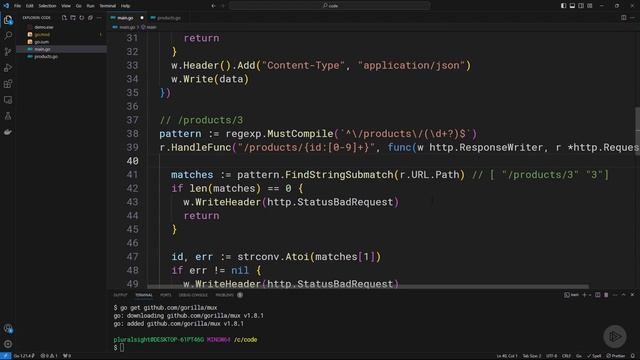The image size is (640, 360).
Task: Open the Edit menu
Action: point(29,6)
